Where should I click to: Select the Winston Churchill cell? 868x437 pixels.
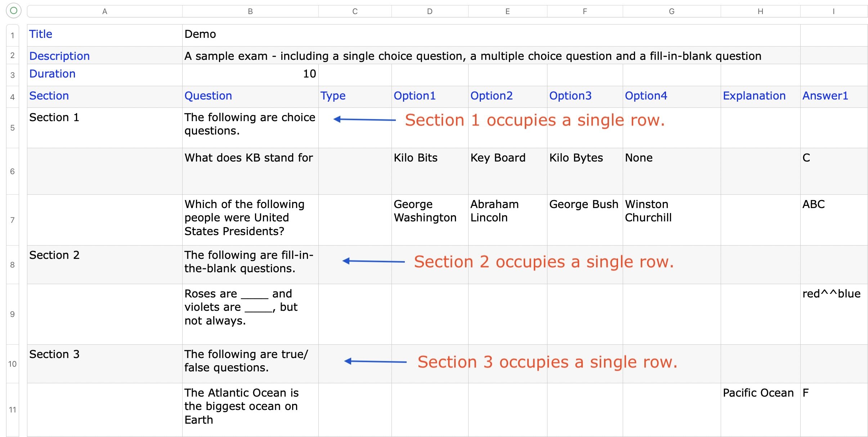pos(671,219)
